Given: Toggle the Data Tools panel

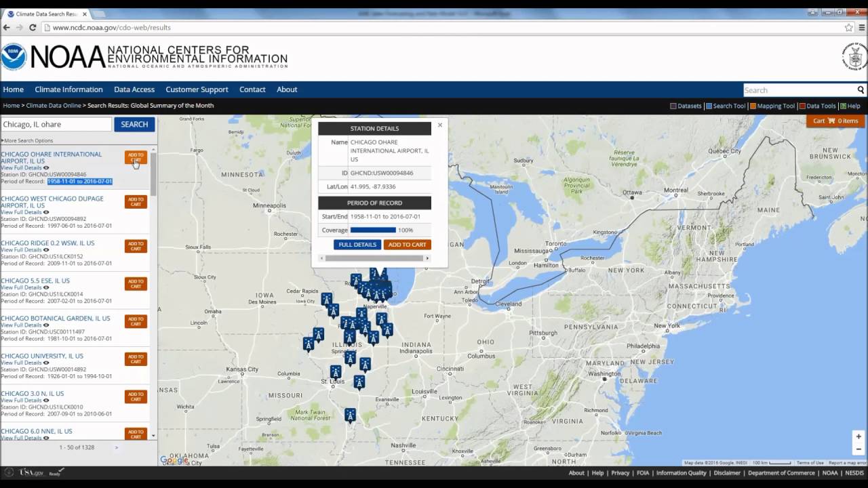Looking at the screenshot, I should [x=818, y=106].
